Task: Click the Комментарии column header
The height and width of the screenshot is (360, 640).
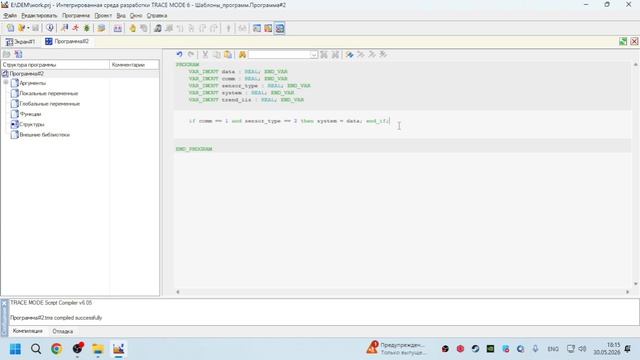Action: (x=134, y=65)
